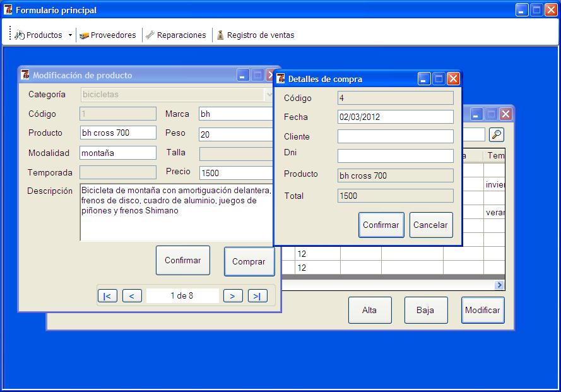Click the Comprar button
The width and height of the screenshot is (561, 392).
point(249,262)
